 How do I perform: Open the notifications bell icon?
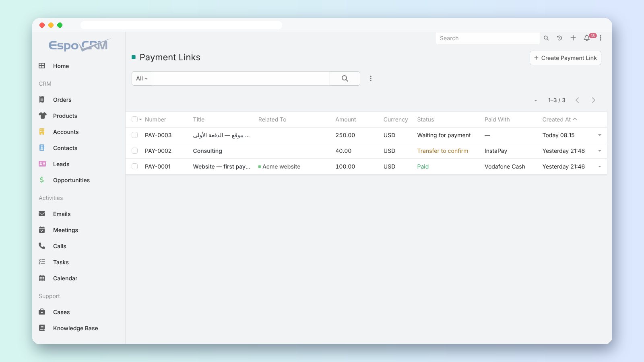click(587, 38)
